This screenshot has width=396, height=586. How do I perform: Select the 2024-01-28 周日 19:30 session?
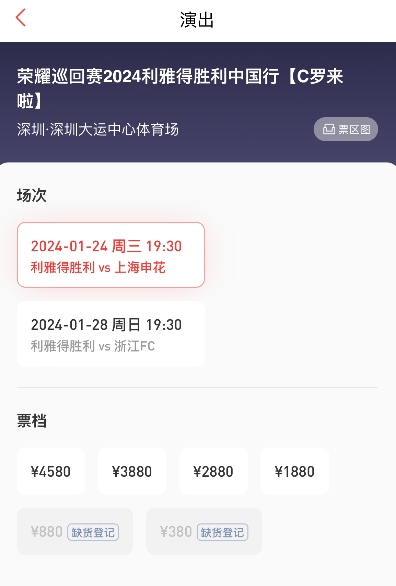(111, 333)
